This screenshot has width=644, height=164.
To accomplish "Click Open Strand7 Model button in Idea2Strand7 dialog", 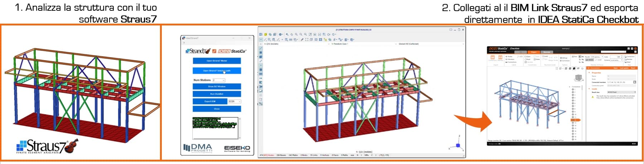I will pos(217,61).
